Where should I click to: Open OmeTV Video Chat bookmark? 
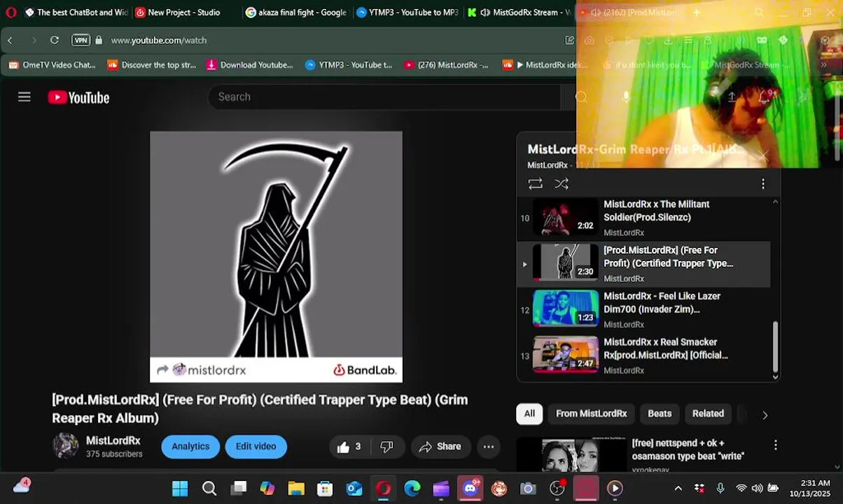(53, 65)
